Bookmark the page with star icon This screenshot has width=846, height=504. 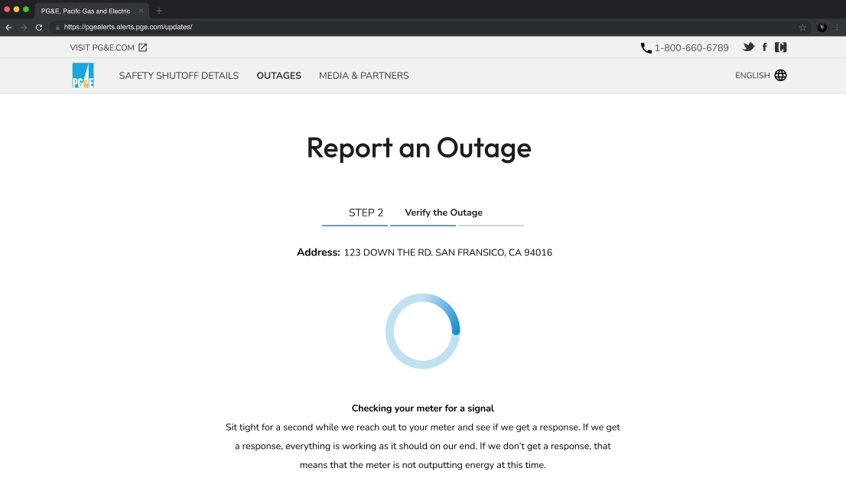tap(802, 28)
